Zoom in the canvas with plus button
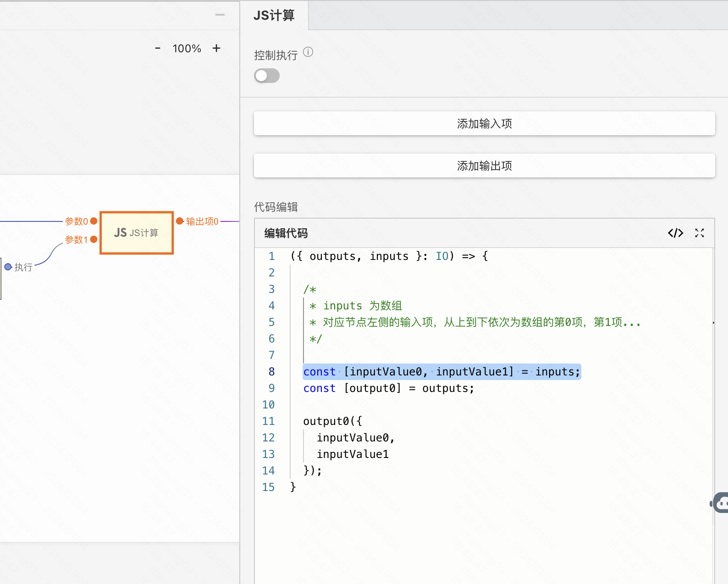The height and width of the screenshot is (584, 728). (x=216, y=48)
